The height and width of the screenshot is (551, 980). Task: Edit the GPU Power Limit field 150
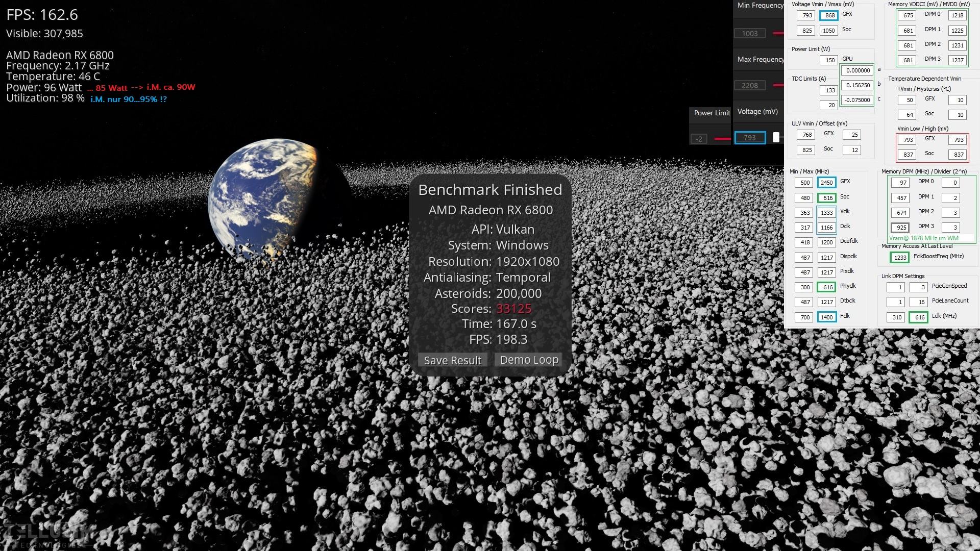828,60
